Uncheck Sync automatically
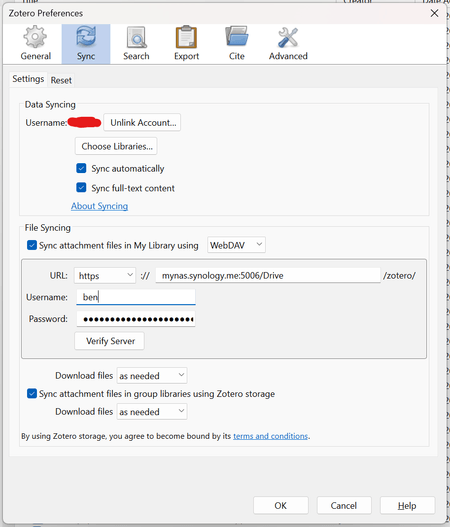Screen dimensions: 450x527 coord(81,168)
